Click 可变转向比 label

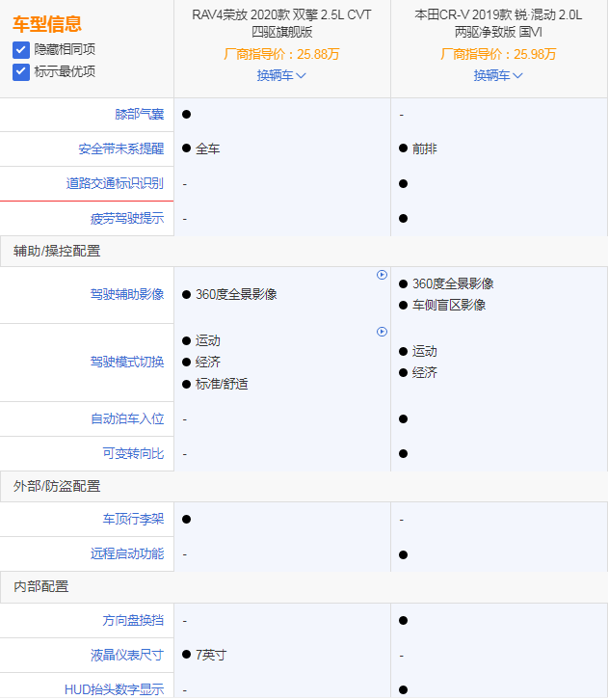click(134, 453)
